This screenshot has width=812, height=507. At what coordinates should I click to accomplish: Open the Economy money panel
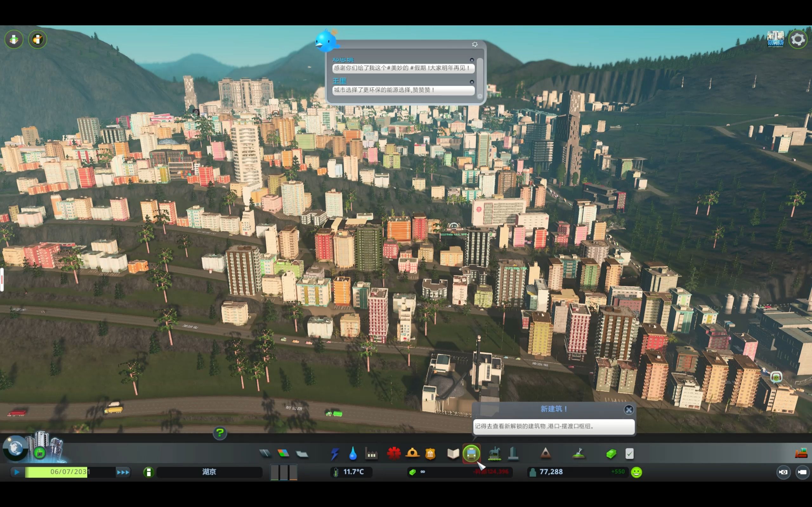[x=611, y=454]
